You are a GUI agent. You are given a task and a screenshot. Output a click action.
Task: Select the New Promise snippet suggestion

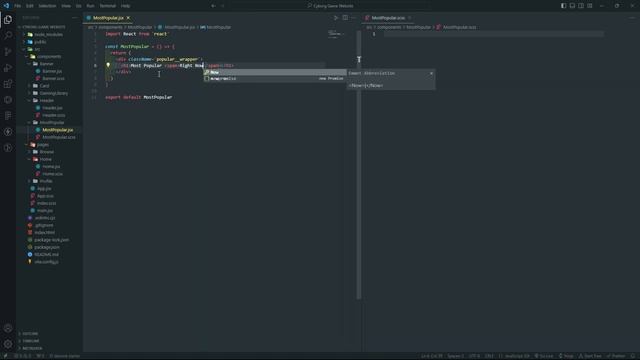(x=275, y=78)
